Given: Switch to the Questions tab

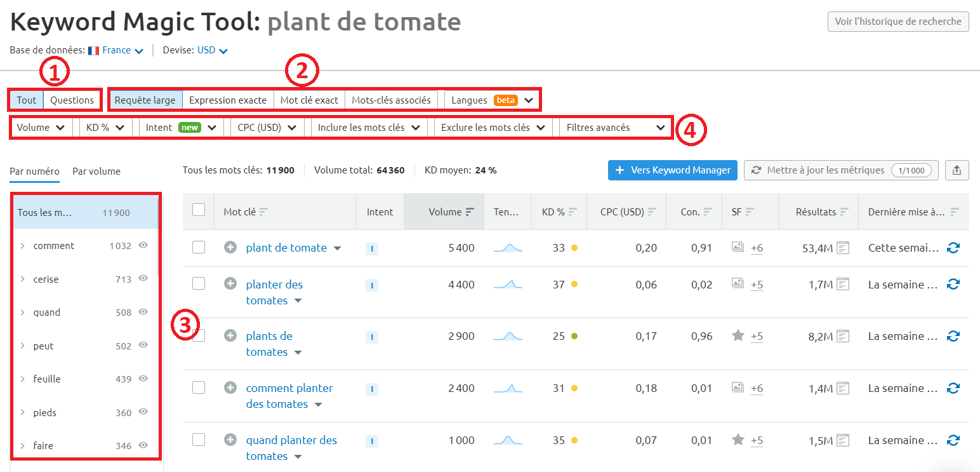Looking at the screenshot, I should click(72, 100).
